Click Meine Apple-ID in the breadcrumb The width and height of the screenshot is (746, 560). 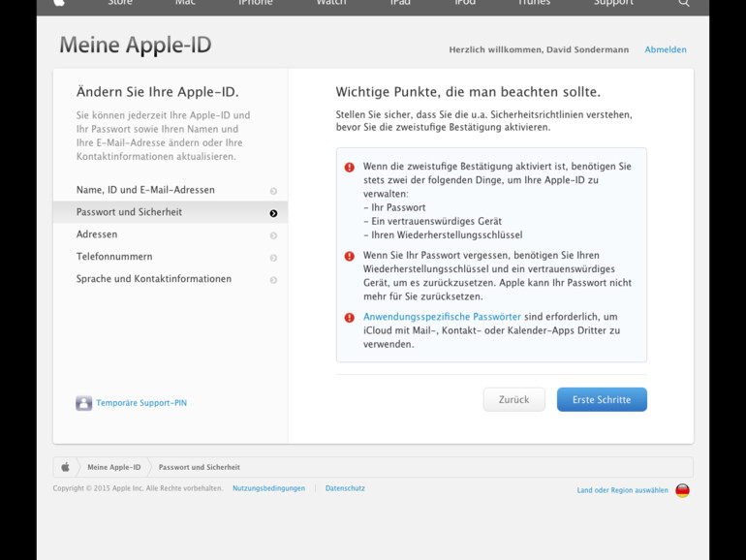(x=114, y=467)
